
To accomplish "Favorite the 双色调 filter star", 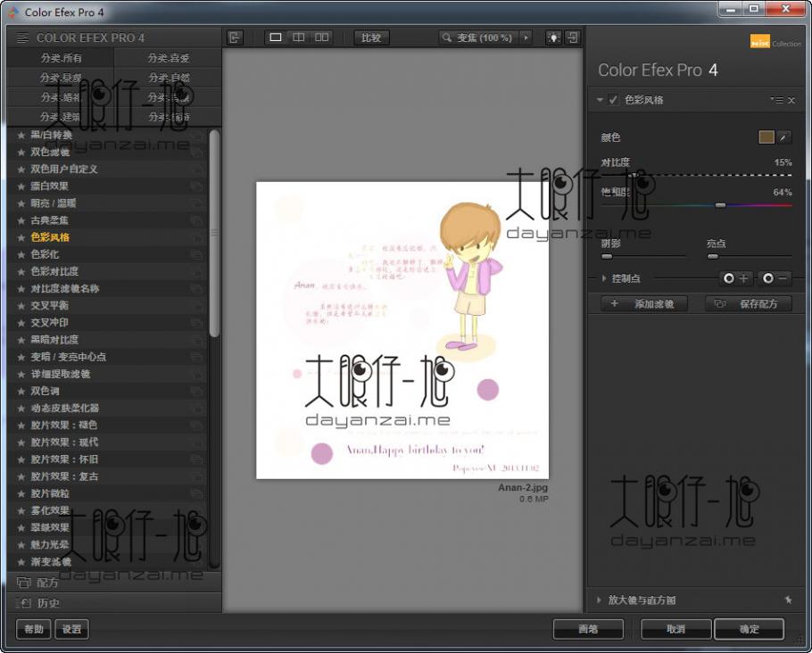I will [21, 392].
